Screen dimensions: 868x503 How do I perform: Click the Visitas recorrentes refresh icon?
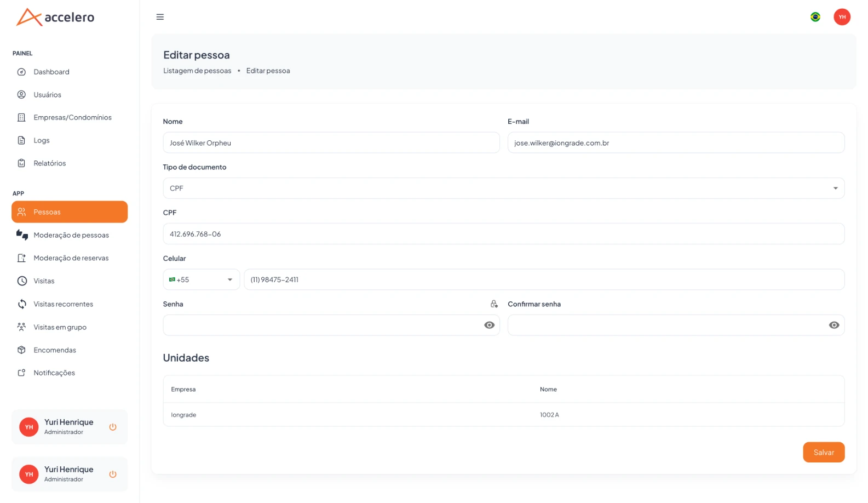click(x=22, y=304)
